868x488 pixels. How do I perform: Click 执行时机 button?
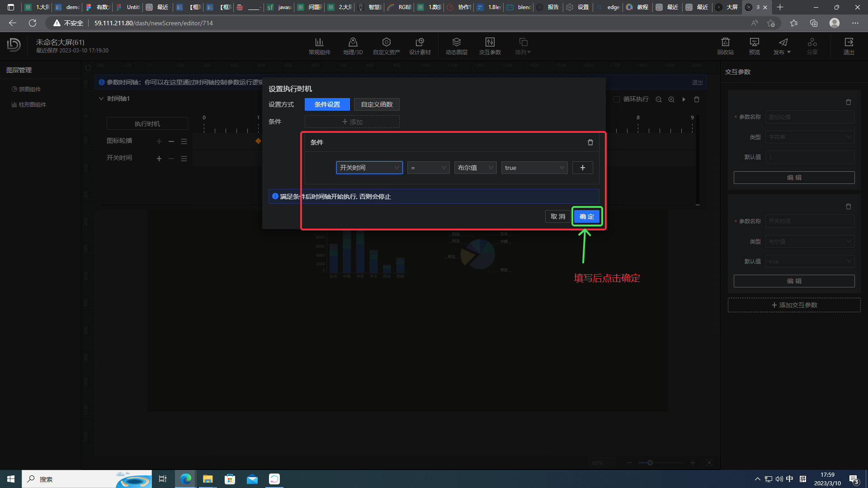147,124
